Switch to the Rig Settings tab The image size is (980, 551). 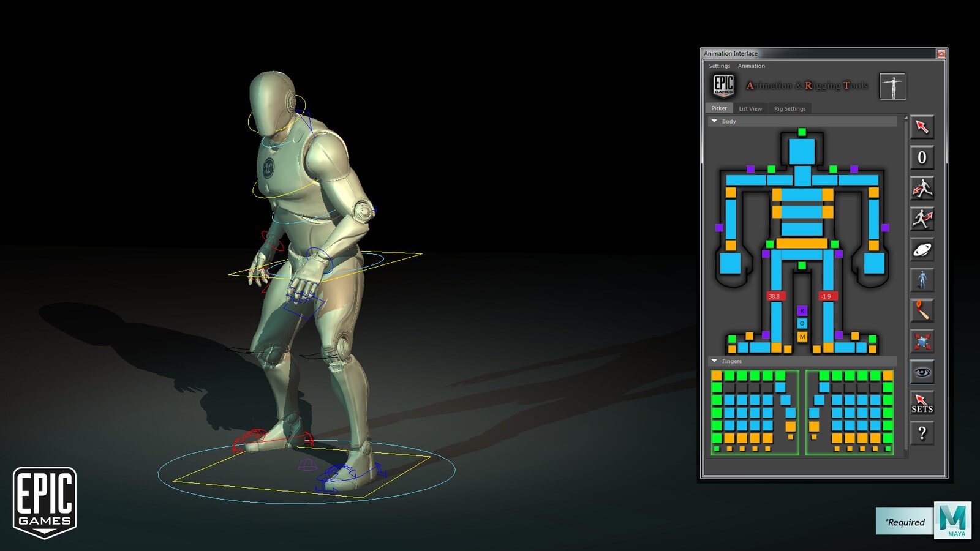pos(790,108)
